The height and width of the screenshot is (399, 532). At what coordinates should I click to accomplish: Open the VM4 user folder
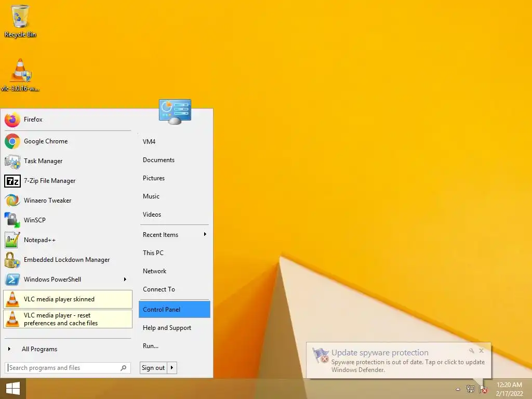(175, 142)
